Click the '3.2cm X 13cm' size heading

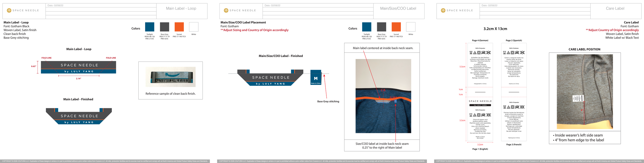[495, 29]
